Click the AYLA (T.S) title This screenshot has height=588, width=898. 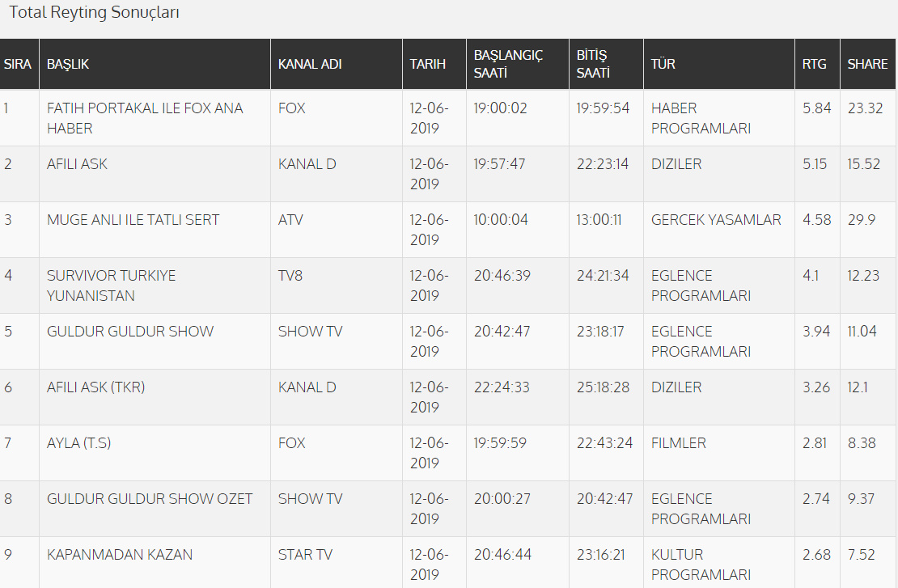79,443
